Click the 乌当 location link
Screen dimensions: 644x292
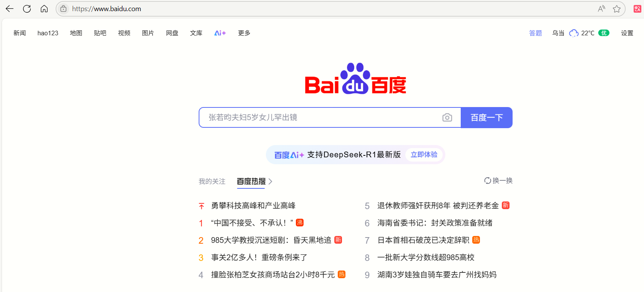tap(558, 33)
